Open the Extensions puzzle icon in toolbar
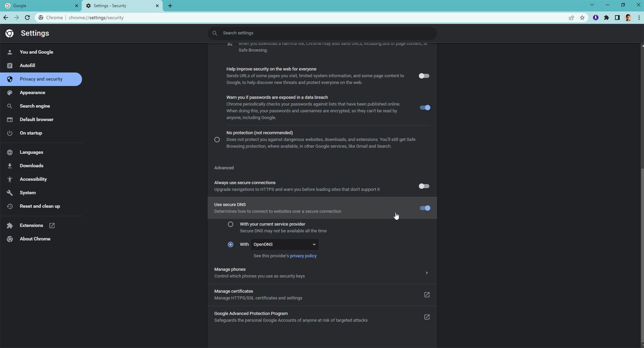The image size is (644, 348). (x=606, y=18)
